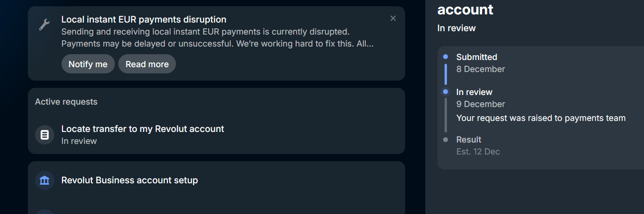Open Revolut Business account setup
The height and width of the screenshot is (214, 644).
point(130,180)
